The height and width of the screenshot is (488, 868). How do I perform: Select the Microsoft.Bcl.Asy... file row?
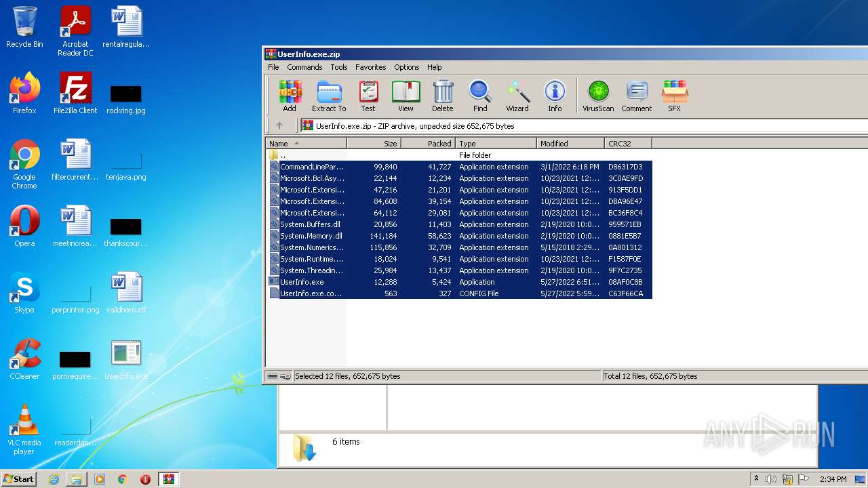458,178
